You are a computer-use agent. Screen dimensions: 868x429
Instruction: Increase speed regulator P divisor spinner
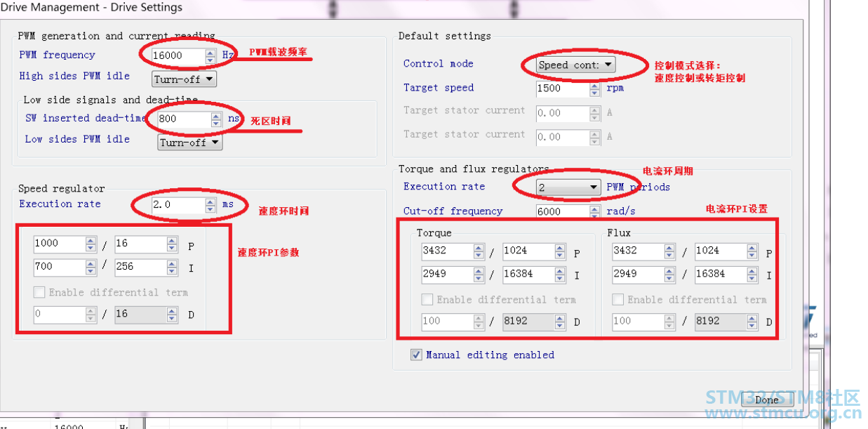tap(172, 240)
